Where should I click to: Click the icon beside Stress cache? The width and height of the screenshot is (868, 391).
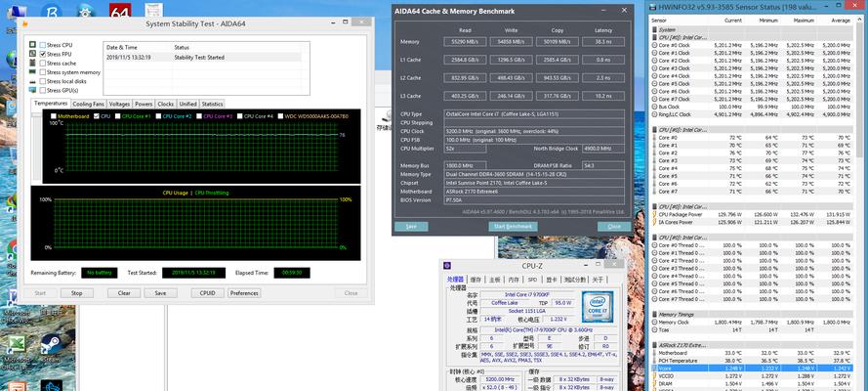32,64
